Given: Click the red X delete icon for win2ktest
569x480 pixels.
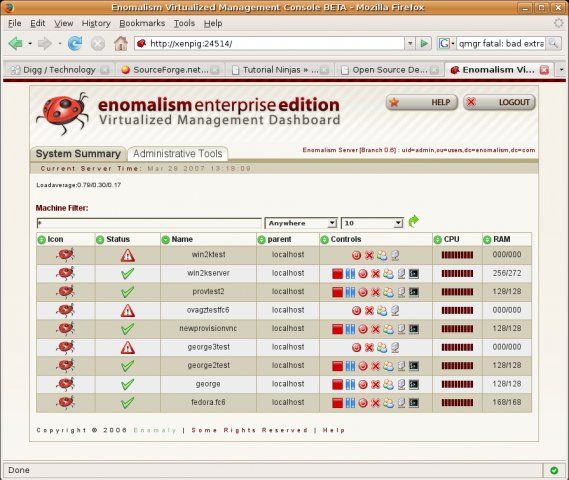Looking at the screenshot, I should pos(369,255).
